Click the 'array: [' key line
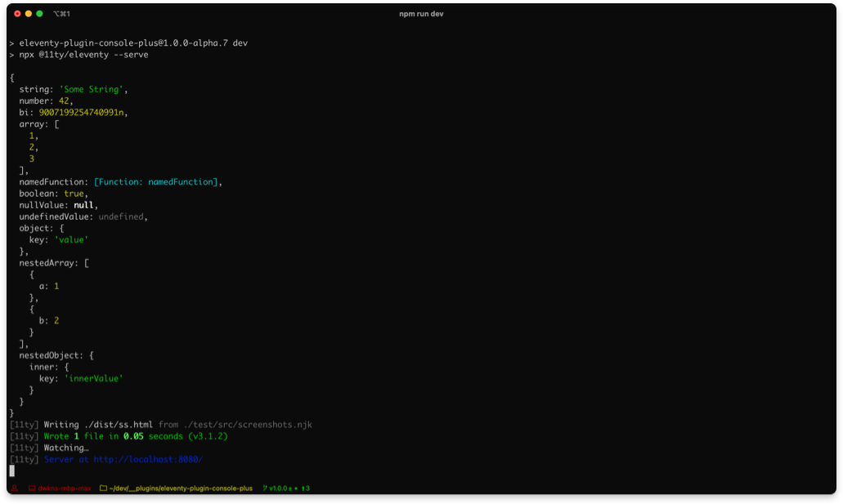Image resolution: width=843 pixels, height=504 pixels. [x=39, y=124]
